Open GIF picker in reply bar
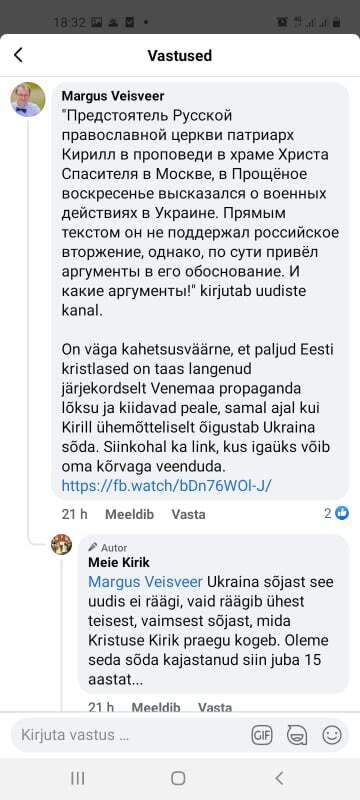 tap(262, 735)
